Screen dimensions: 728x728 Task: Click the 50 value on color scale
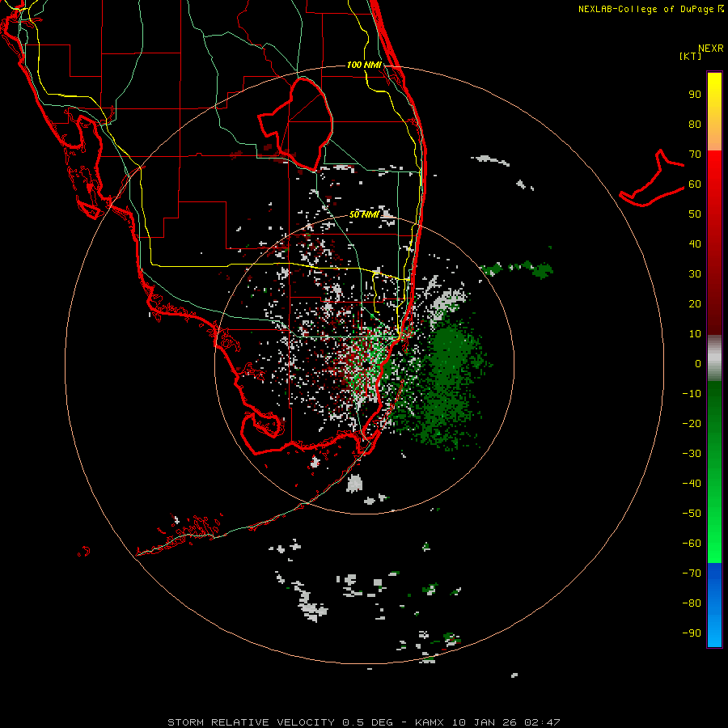click(x=695, y=214)
